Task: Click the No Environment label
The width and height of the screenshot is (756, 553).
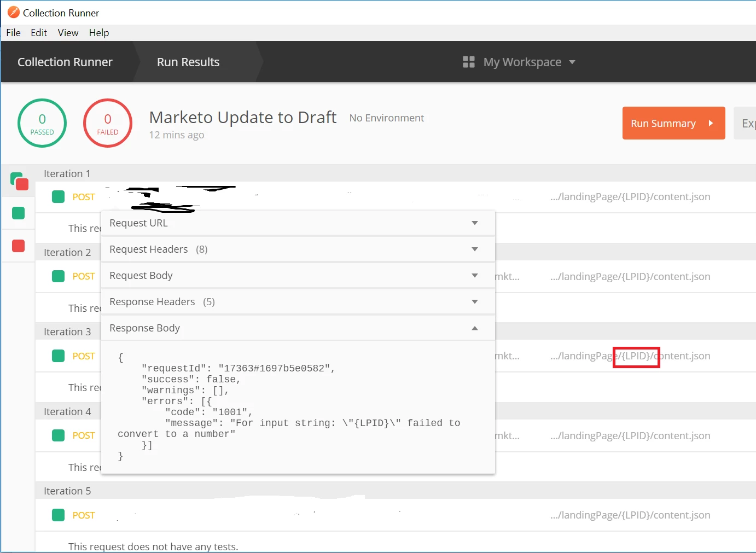Action: pyautogui.click(x=387, y=118)
